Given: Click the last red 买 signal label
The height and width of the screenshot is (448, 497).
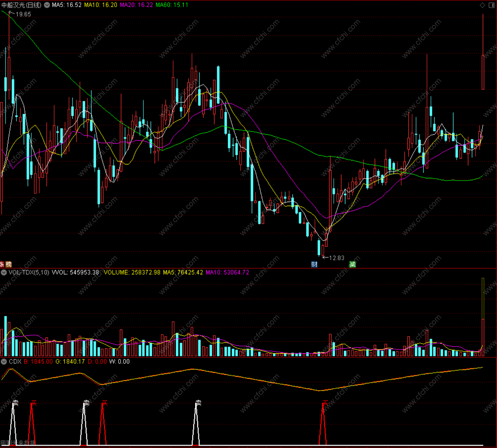Looking at the screenshot, I should 325,403.
